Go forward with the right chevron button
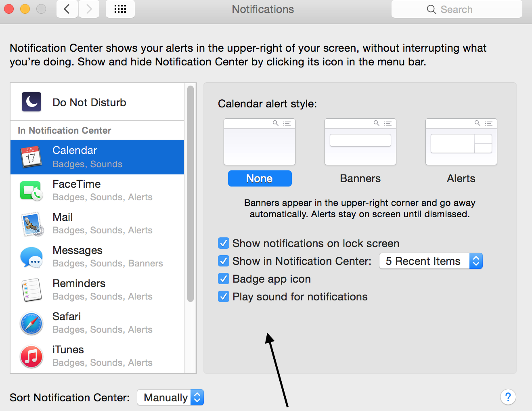Screen dimensions: 532x411 click(x=89, y=9)
